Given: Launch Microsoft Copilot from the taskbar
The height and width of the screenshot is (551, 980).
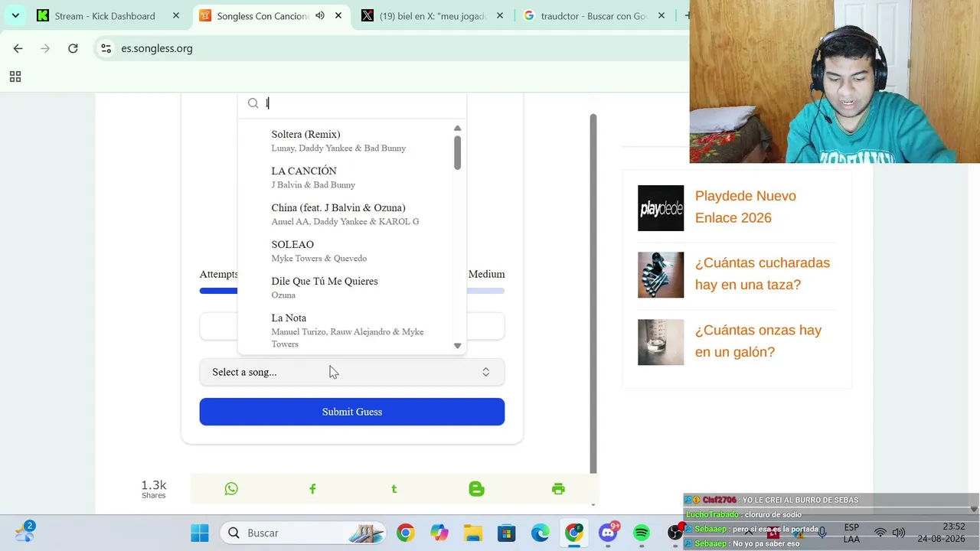Looking at the screenshot, I should coord(439,533).
